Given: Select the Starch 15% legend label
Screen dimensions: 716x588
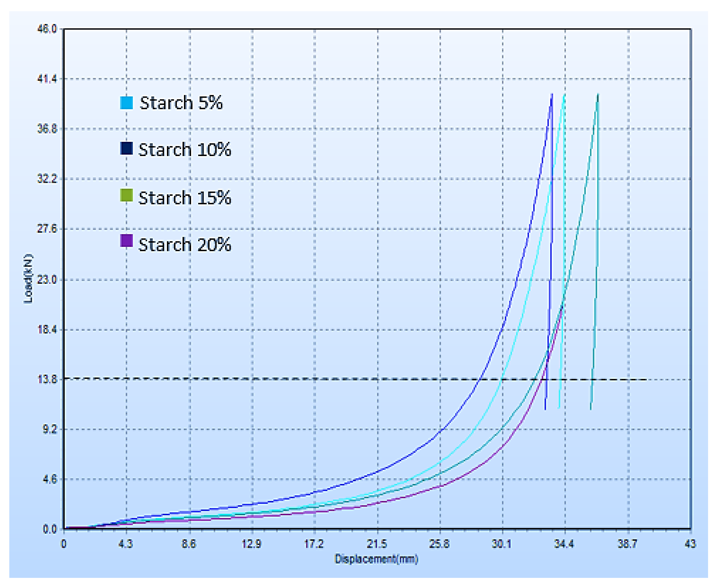Looking at the screenshot, I should [x=184, y=197].
